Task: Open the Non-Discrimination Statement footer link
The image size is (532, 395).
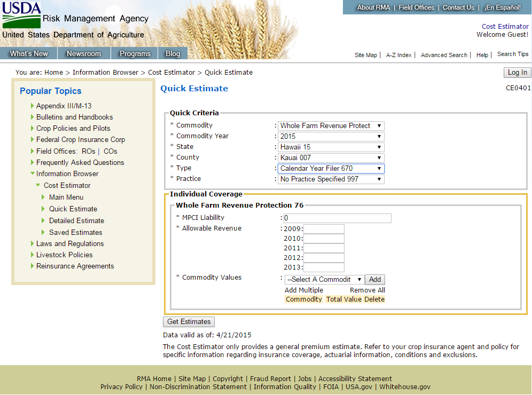Action: coord(198,387)
